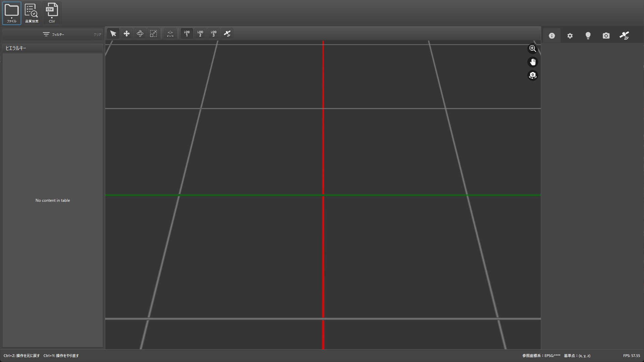Switch to the settings gear tab
Screen dimensions: 644x362
570,36
